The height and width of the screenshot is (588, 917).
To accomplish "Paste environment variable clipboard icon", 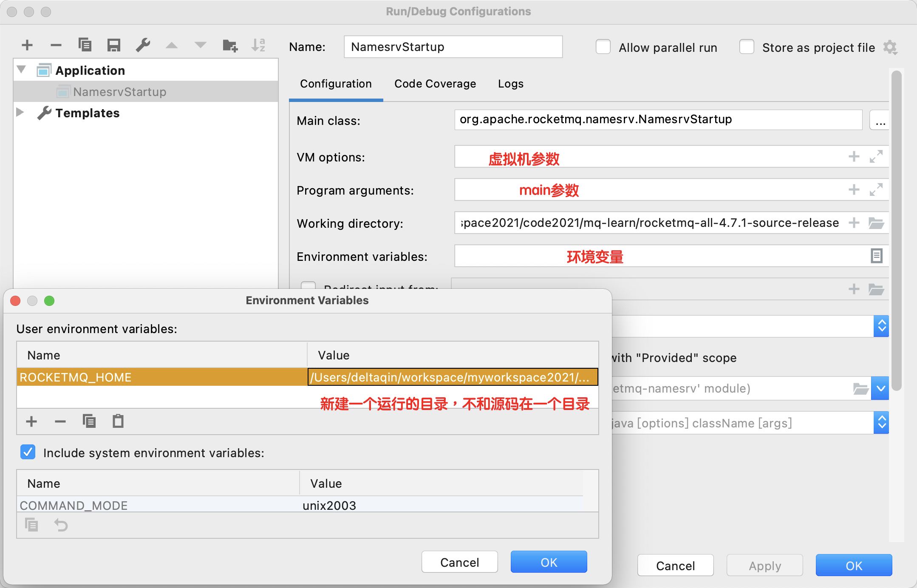I will tap(118, 421).
